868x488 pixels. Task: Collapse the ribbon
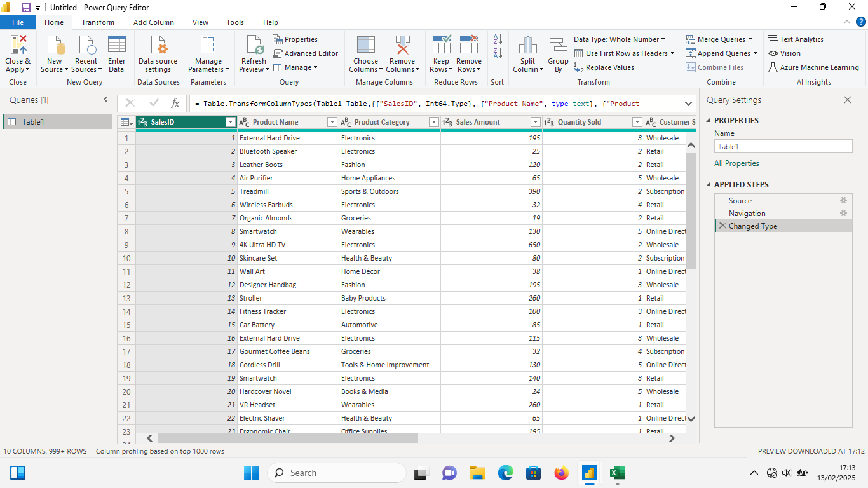tap(846, 22)
